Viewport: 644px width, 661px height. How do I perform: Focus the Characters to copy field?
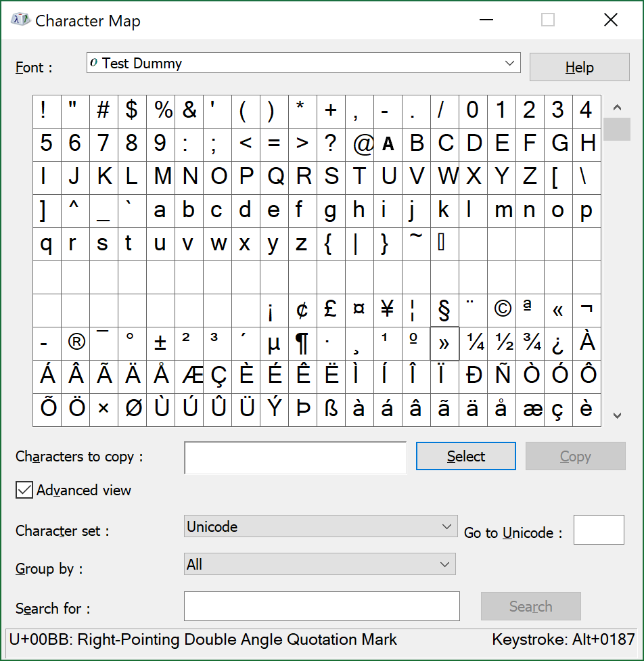click(x=295, y=458)
